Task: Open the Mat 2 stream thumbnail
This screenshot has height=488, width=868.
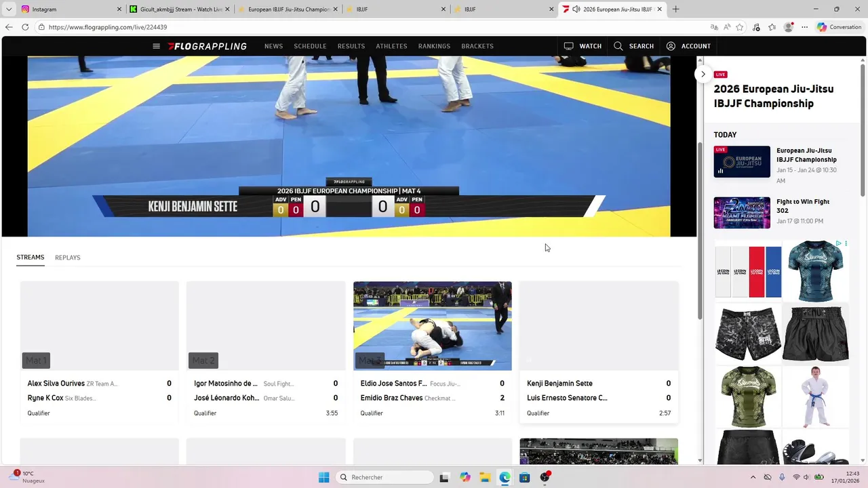Action: click(x=266, y=326)
